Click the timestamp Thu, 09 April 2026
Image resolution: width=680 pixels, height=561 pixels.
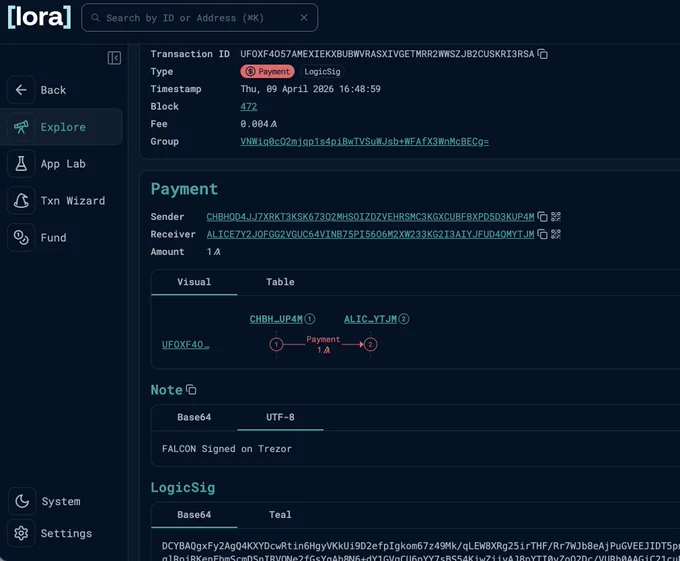[x=311, y=89]
